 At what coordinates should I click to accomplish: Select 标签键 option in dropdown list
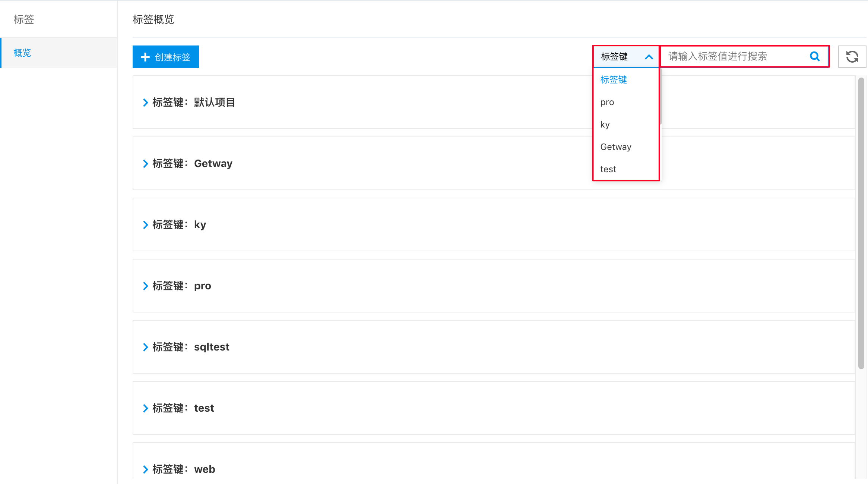pyautogui.click(x=626, y=79)
